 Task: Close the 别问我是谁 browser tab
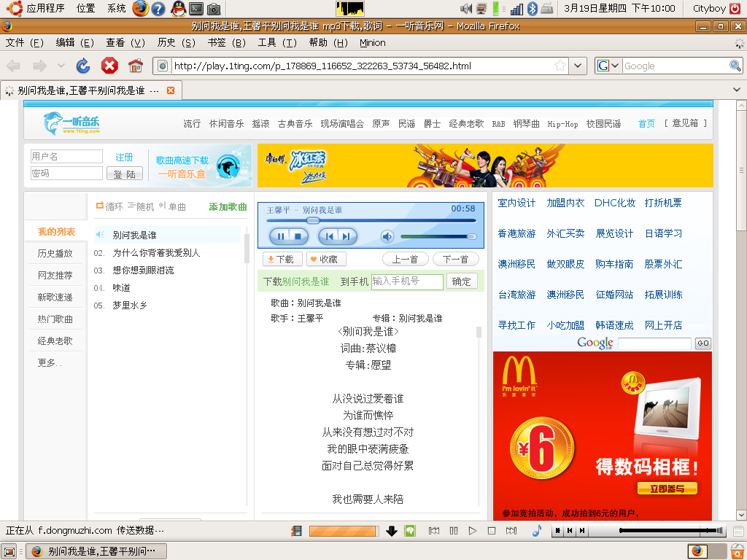[171, 90]
